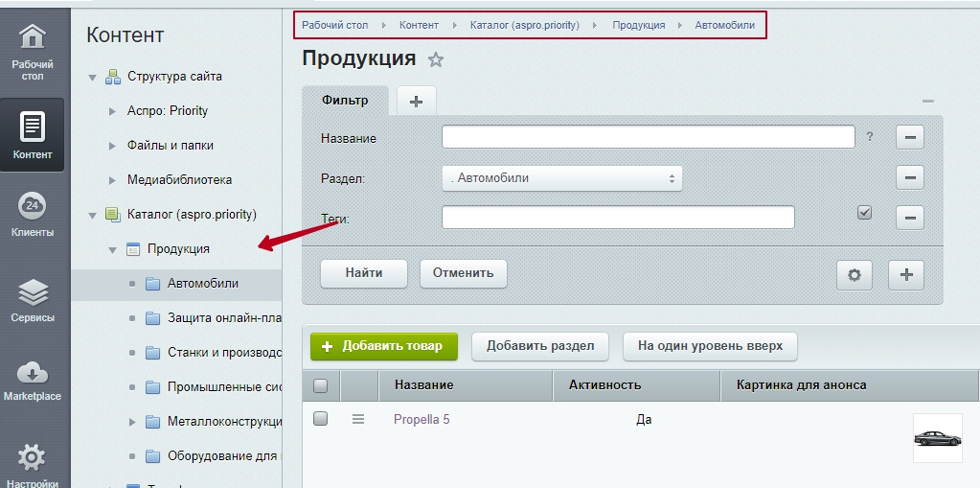Image resolution: width=980 pixels, height=488 pixels.
Task: Click the Промышленные сис folder icon
Action: (153, 386)
